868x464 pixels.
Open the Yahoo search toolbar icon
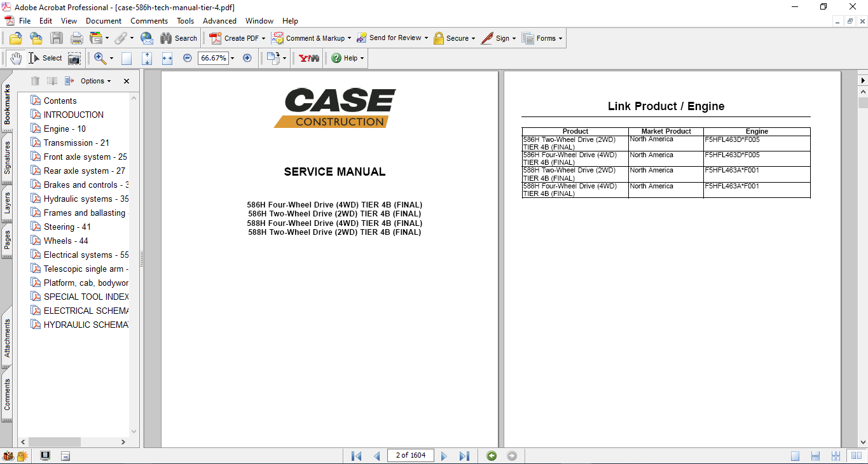coord(309,58)
